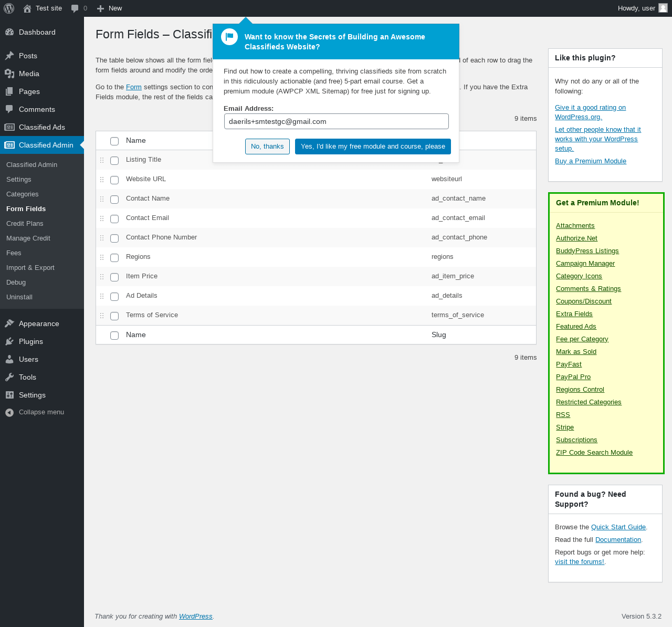
Task: Dismiss the popup with No, thanks
Action: point(267,147)
